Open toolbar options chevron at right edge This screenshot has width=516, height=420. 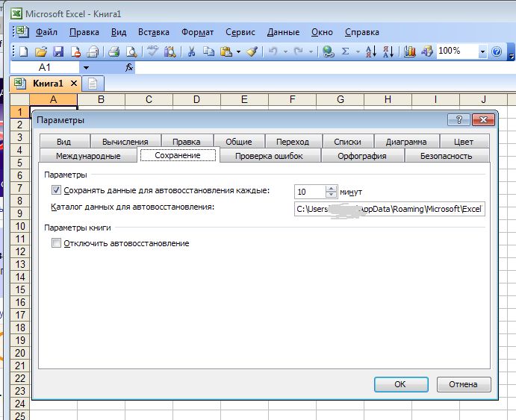[511, 53]
